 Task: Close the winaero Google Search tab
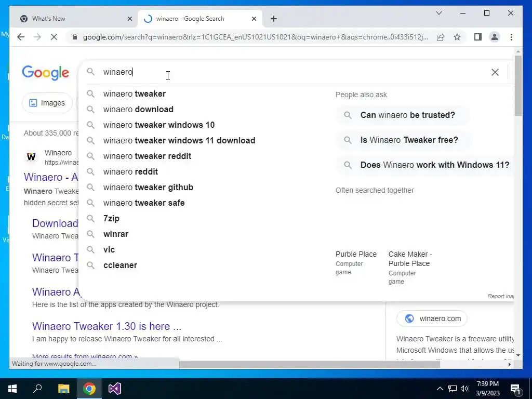coord(254,19)
